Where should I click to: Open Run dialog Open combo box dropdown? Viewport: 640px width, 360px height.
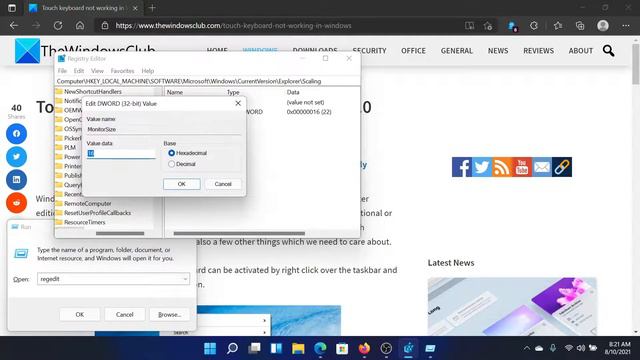click(x=185, y=279)
